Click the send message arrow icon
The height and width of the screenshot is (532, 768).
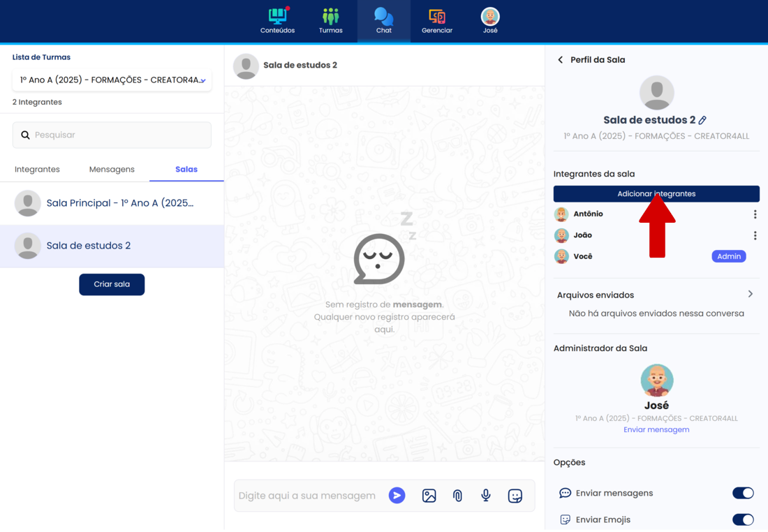397,496
